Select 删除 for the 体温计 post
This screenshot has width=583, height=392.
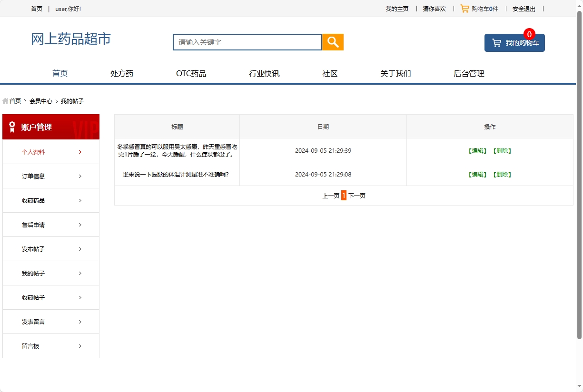(502, 174)
